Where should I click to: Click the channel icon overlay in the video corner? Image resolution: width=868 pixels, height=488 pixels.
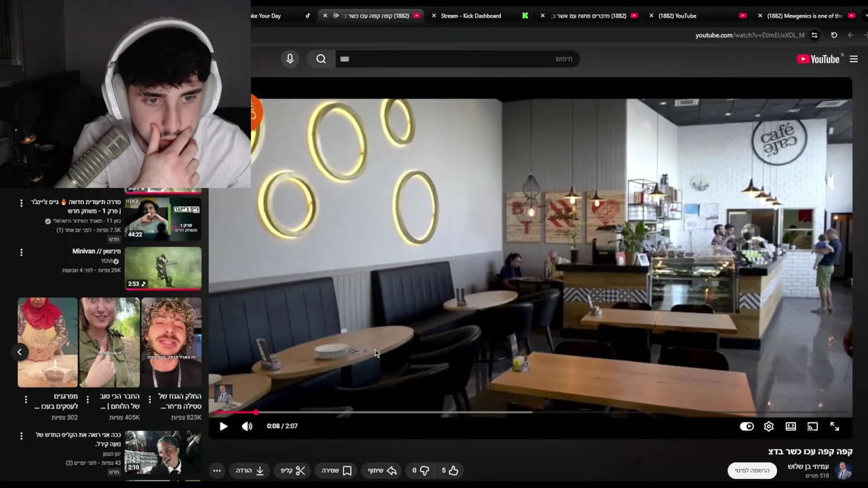click(x=223, y=394)
